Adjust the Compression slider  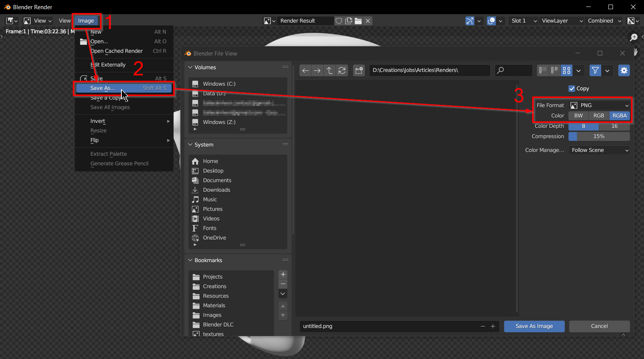tap(599, 136)
